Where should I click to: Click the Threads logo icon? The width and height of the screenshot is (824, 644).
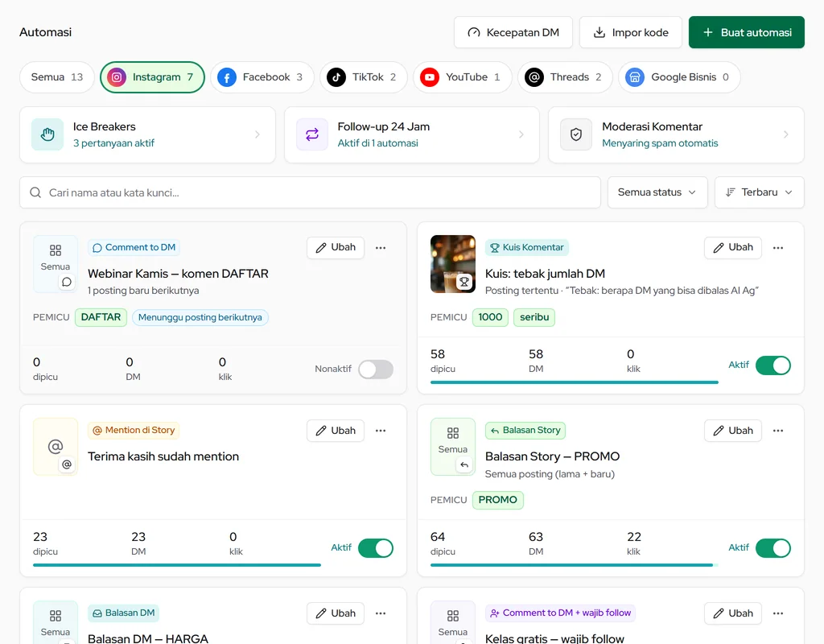pyautogui.click(x=534, y=77)
